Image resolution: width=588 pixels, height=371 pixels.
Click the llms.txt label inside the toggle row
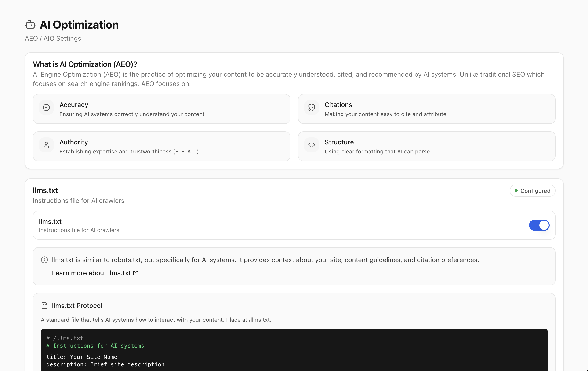50,221
